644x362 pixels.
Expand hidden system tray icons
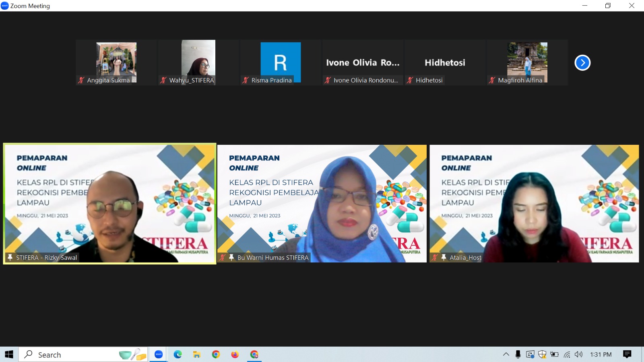(506, 354)
